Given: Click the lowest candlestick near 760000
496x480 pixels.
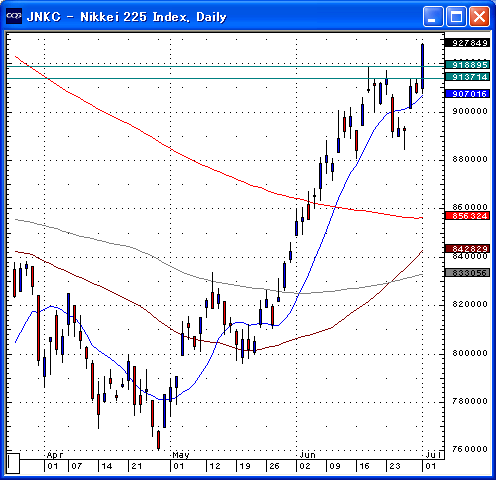Looking at the screenshot, I should tap(159, 440).
